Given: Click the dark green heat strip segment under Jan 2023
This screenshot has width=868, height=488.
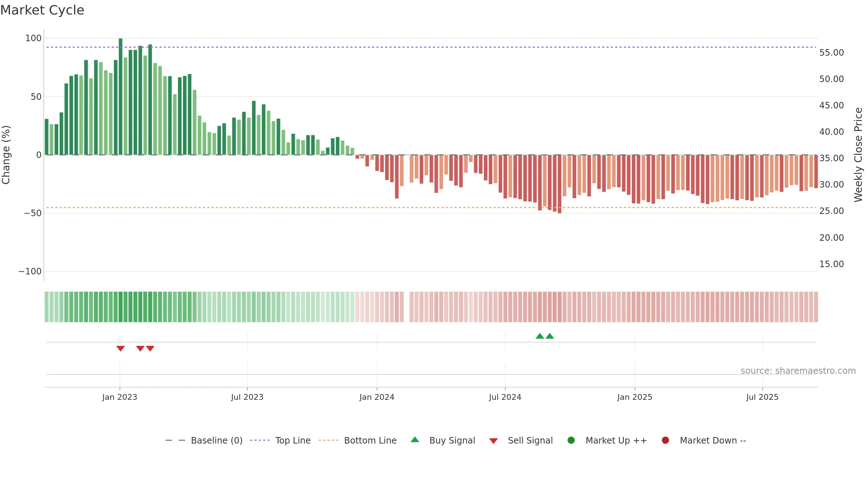Looking at the screenshot, I should tap(120, 307).
